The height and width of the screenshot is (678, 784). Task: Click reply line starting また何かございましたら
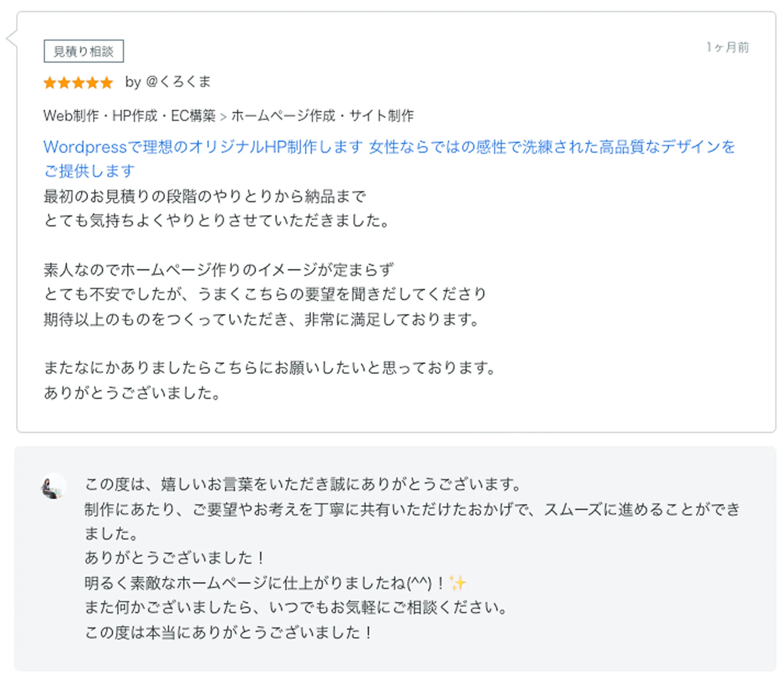[x=296, y=608]
